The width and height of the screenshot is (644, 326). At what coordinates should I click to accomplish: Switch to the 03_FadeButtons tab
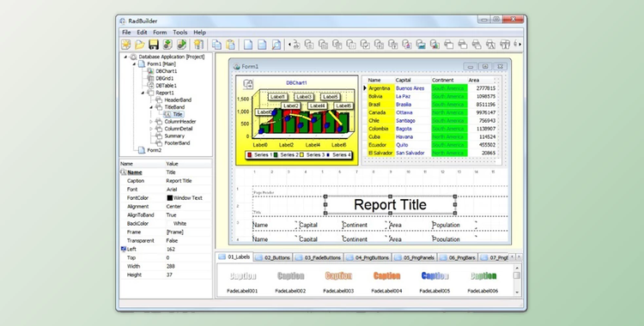click(x=318, y=258)
